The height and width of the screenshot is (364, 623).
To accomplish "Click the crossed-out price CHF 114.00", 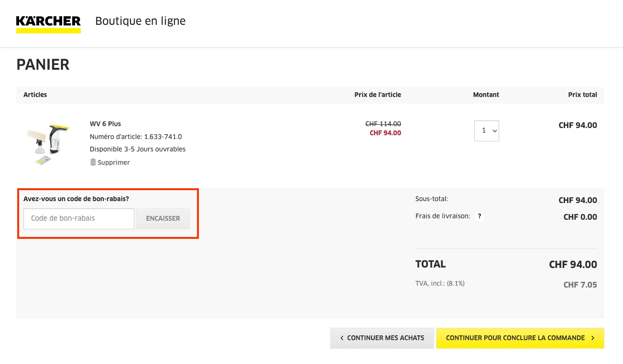I will [x=383, y=124].
